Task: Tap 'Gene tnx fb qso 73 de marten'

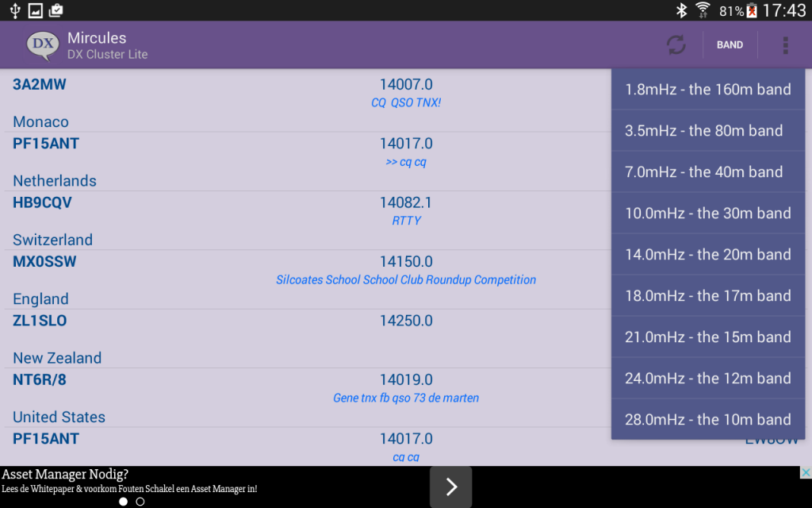Action: point(406,398)
